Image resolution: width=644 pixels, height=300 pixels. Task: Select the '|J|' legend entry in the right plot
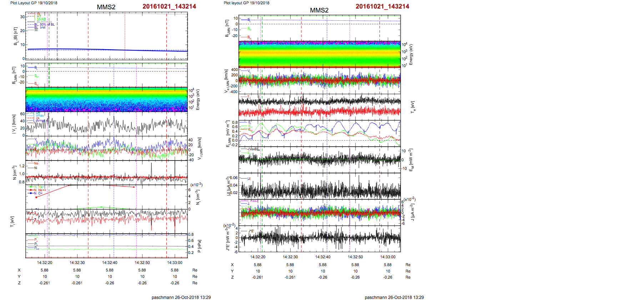tap(249, 178)
